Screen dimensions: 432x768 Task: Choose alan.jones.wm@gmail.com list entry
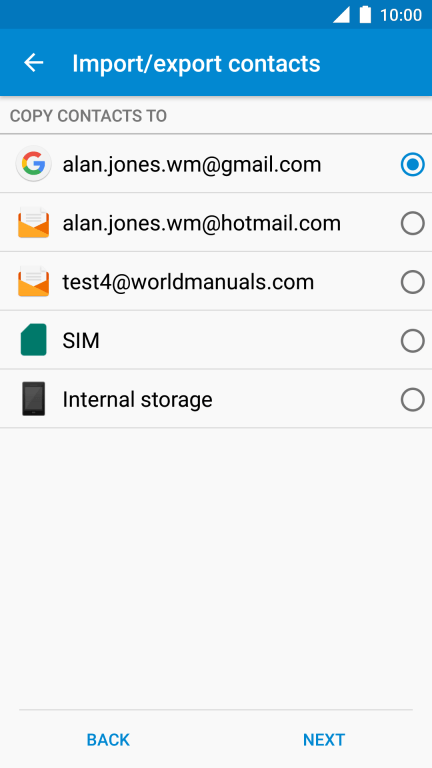[216, 164]
